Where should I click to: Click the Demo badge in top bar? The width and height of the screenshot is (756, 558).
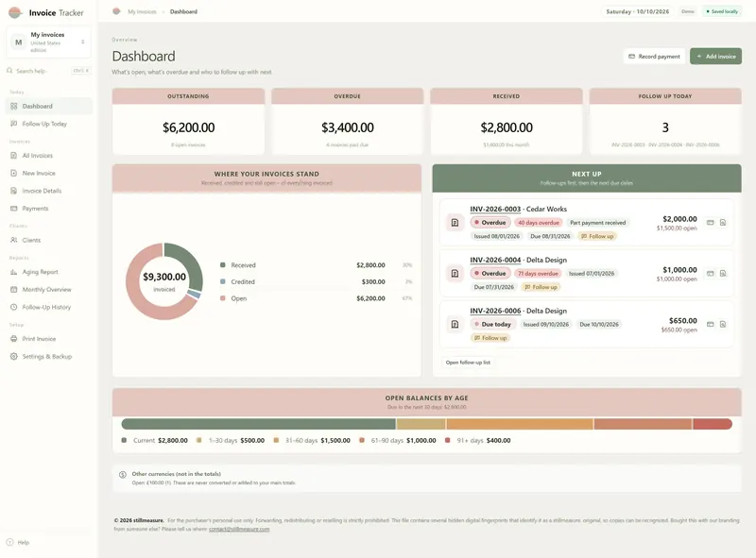[x=688, y=11]
